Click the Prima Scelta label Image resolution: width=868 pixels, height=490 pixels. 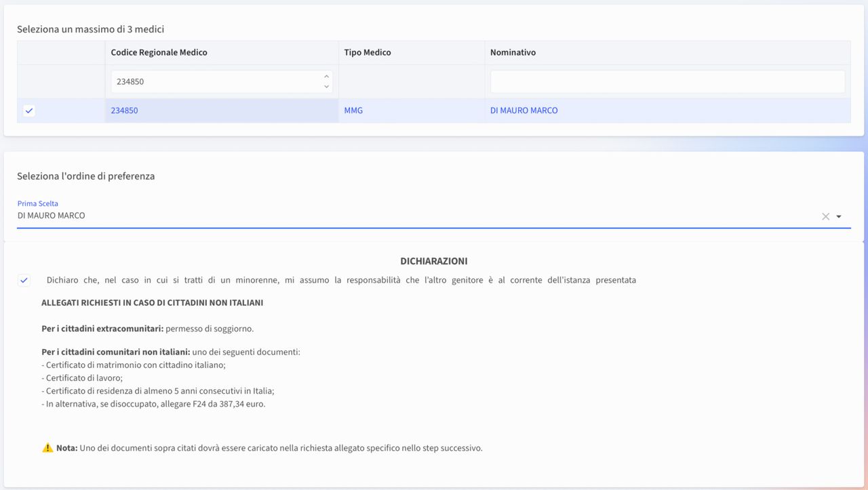coord(38,203)
